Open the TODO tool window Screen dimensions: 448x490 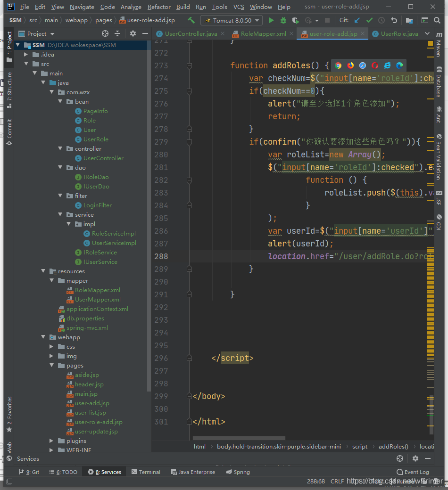coord(63,472)
